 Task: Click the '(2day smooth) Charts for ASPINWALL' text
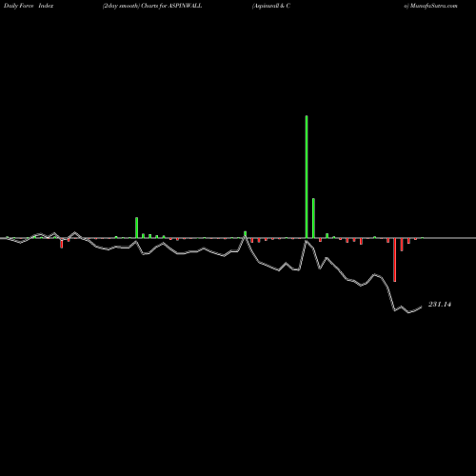click(x=152, y=6)
